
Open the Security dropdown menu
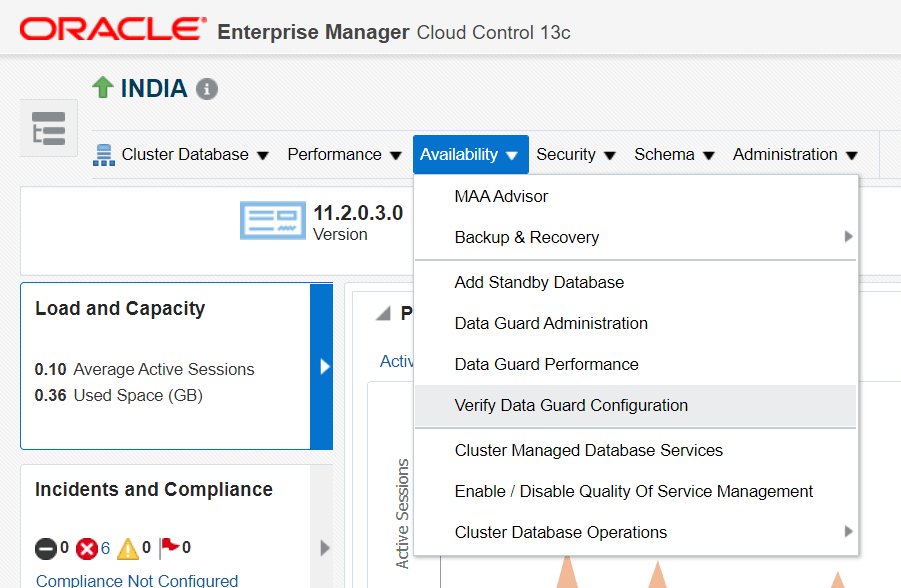tap(575, 155)
